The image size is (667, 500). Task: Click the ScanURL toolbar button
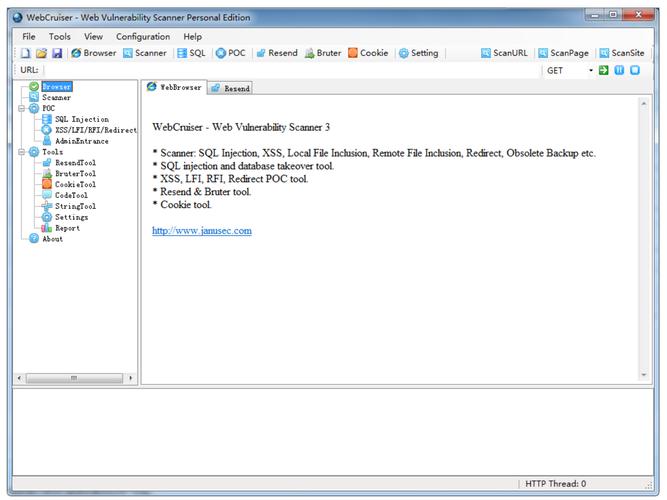(x=505, y=53)
